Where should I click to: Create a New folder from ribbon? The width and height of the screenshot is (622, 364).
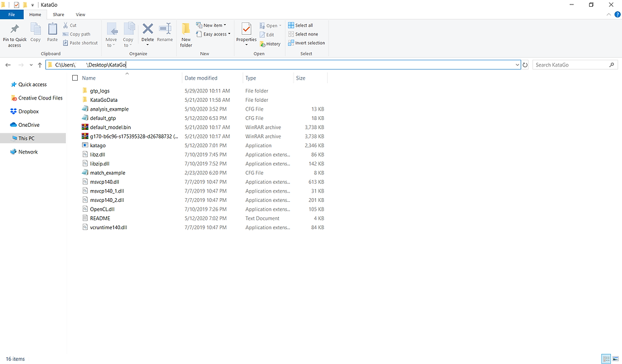(x=186, y=35)
